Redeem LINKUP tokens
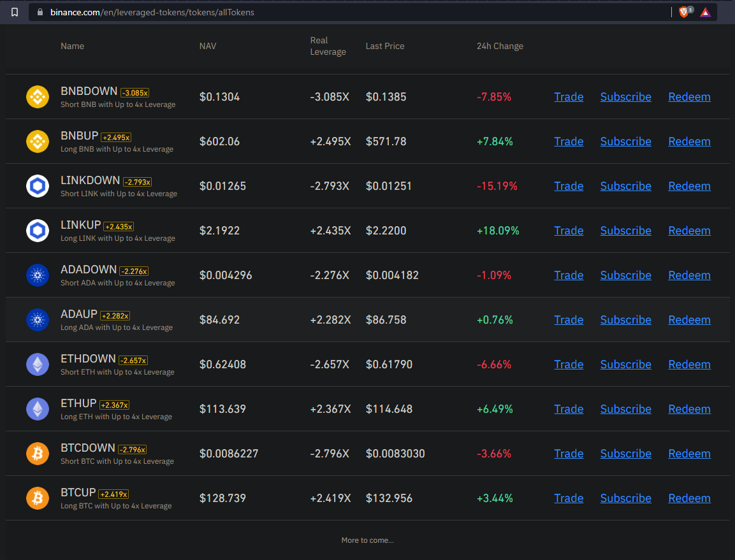735x560 pixels. point(689,231)
